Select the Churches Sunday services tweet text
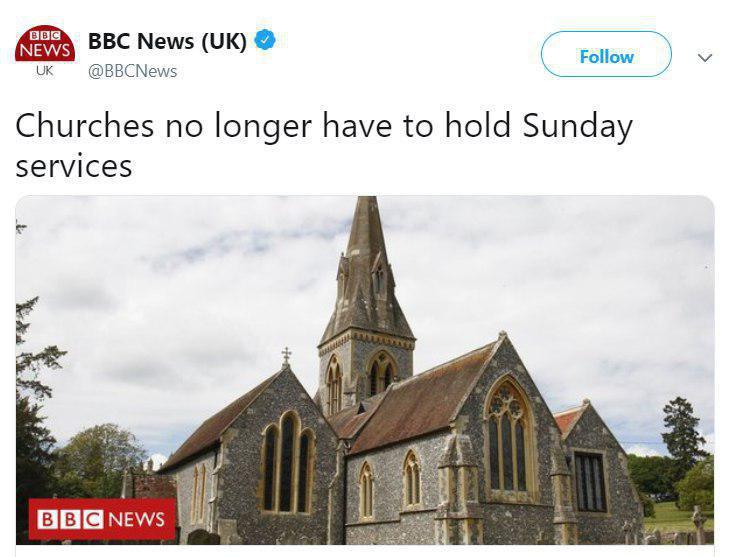 pos(324,145)
